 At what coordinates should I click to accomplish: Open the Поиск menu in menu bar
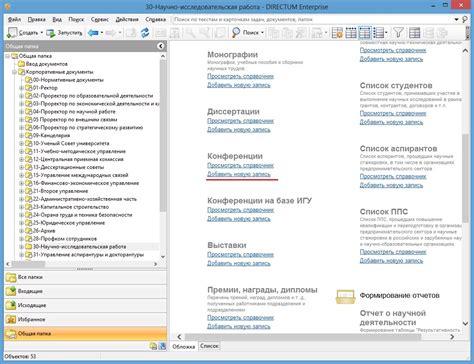coord(76,20)
